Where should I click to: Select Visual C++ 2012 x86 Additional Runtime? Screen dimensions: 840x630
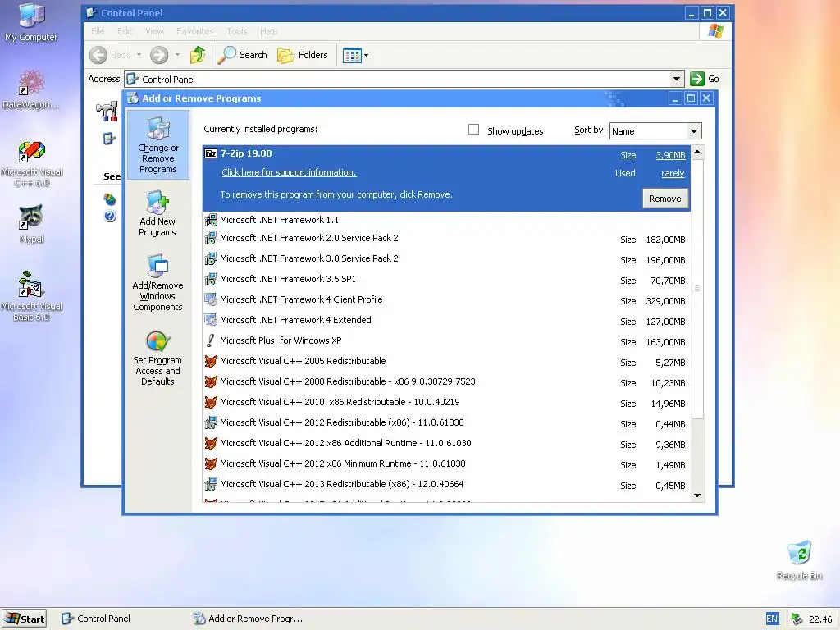click(x=447, y=444)
